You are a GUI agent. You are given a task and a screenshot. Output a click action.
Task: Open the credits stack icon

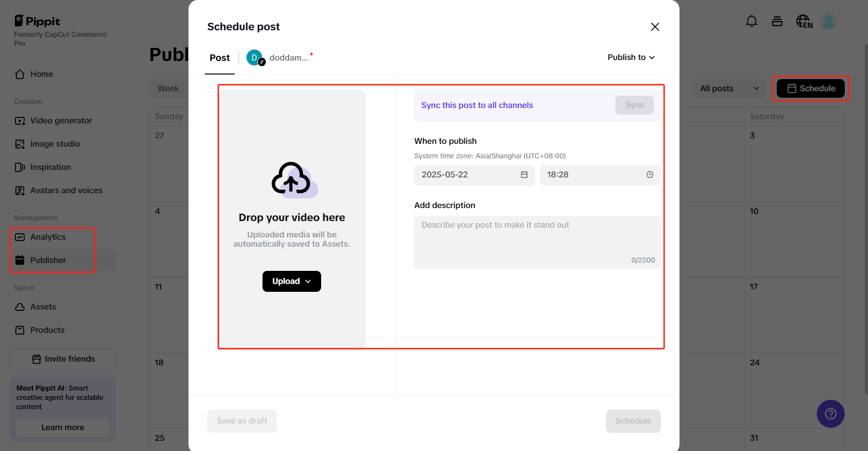777,21
